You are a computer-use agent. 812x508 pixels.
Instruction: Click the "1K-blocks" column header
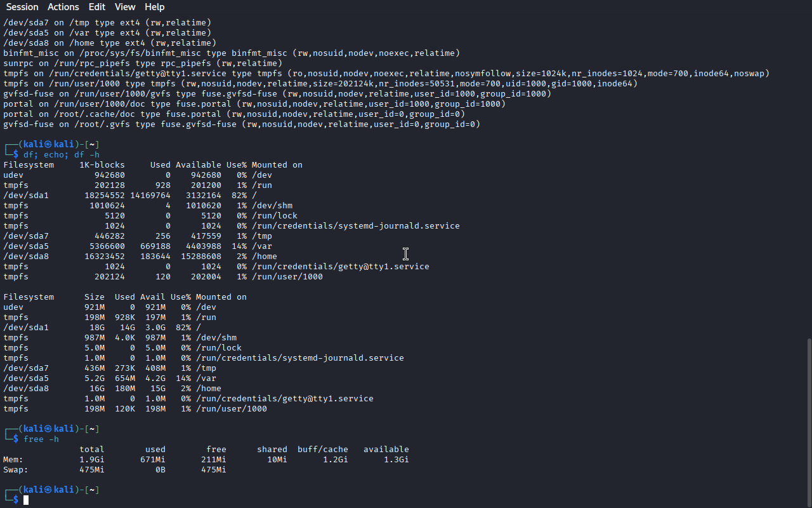tap(102, 165)
